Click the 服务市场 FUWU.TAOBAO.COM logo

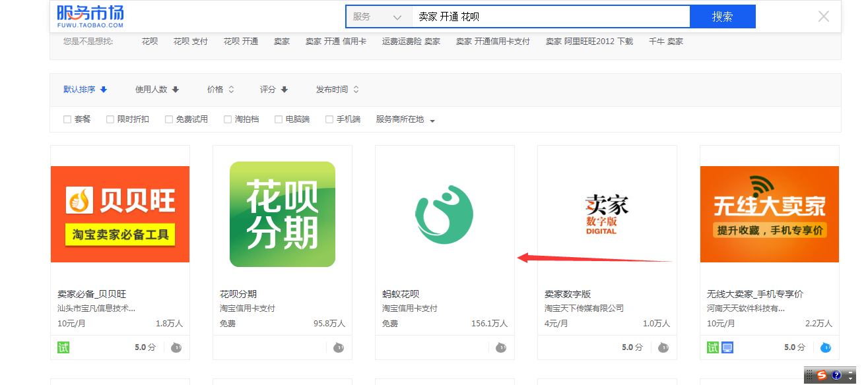coord(90,16)
